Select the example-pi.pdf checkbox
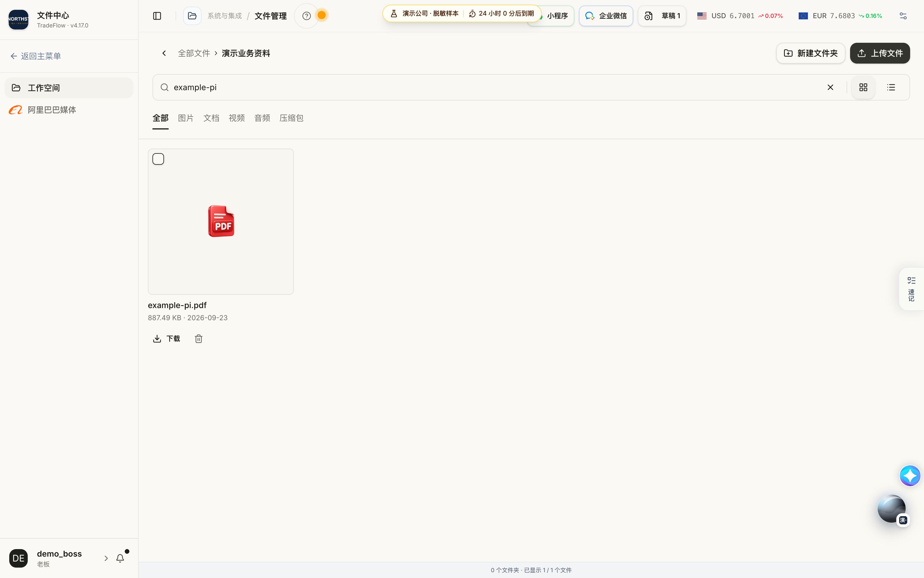 point(158,159)
